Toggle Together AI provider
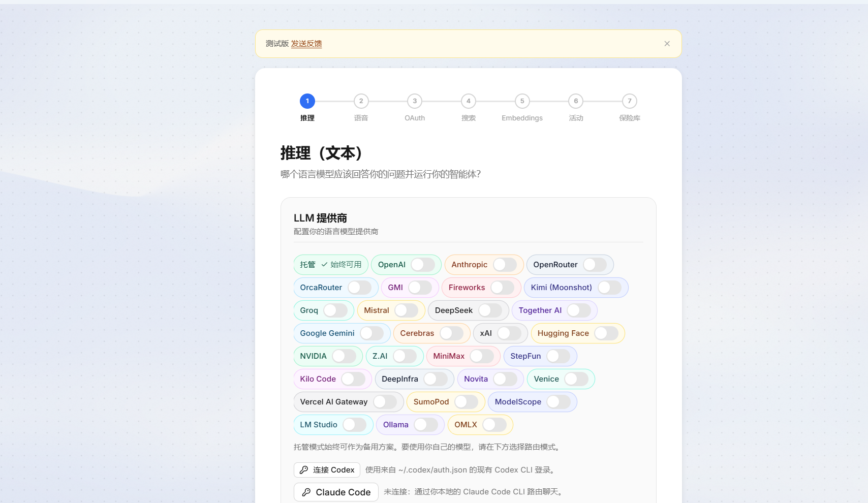The height and width of the screenshot is (503, 868). pyautogui.click(x=579, y=310)
